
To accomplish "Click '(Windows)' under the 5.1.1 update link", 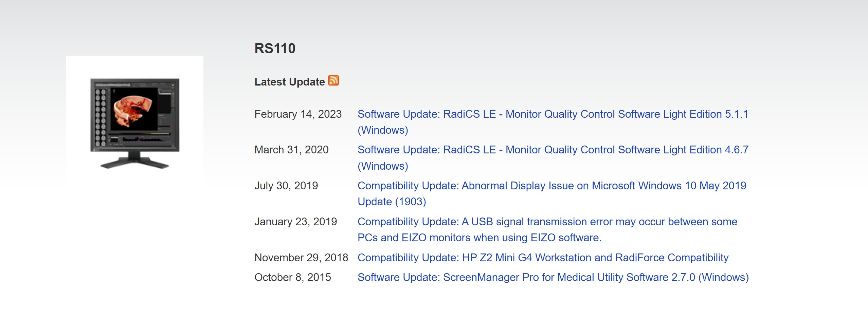I will click(x=383, y=130).
